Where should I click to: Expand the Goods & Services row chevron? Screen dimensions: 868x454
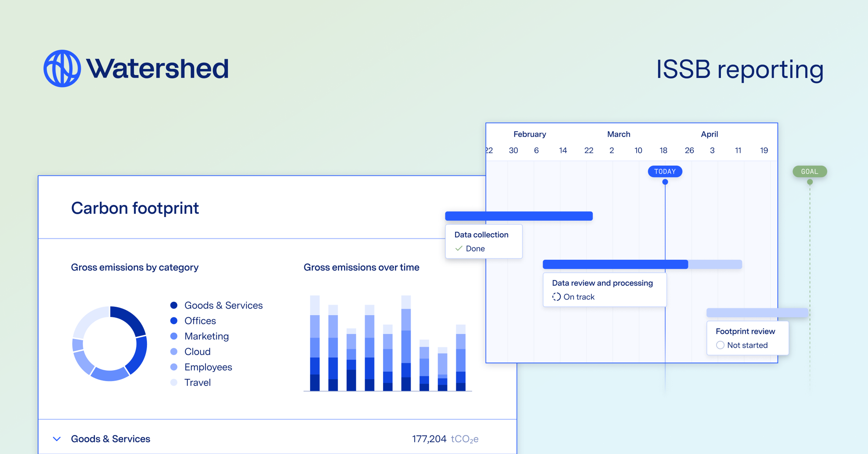(57, 439)
